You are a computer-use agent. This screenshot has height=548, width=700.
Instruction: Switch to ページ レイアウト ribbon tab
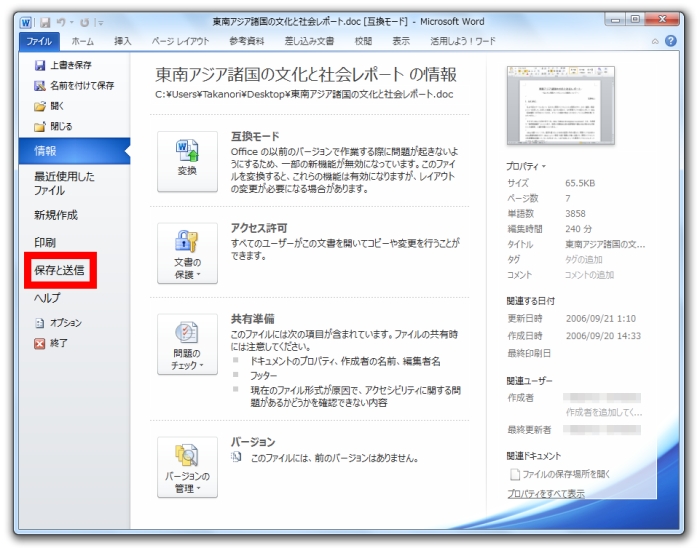pos(180,42)
